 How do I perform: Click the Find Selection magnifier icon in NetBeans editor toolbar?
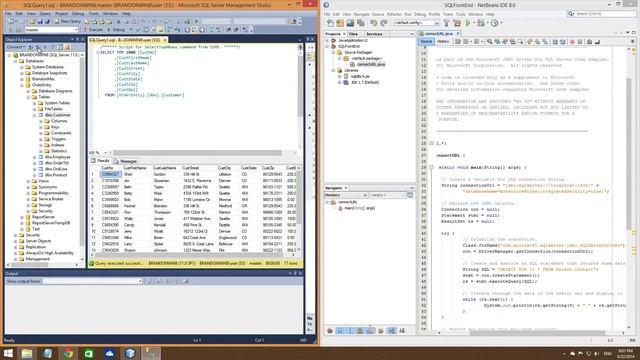click(x=489, y=42)
